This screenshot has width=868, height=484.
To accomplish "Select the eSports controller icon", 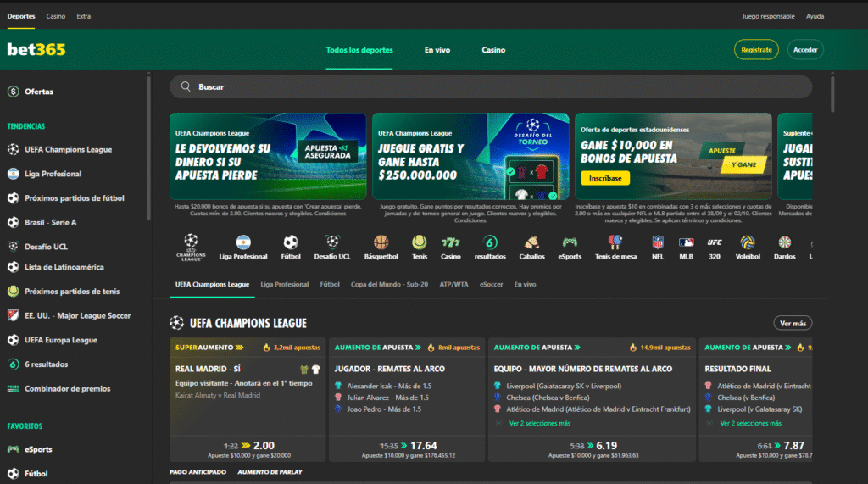I will (570, 242).
